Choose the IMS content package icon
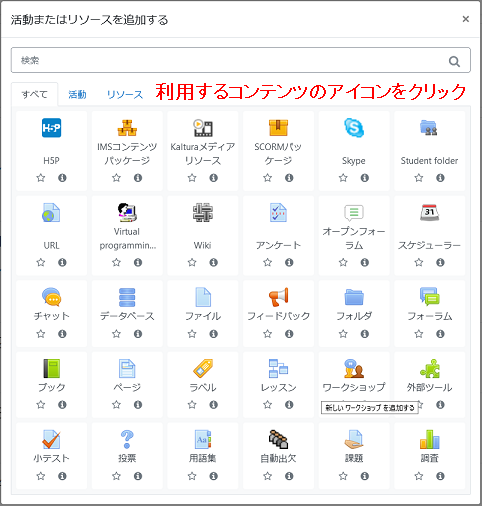 point(127,128)
